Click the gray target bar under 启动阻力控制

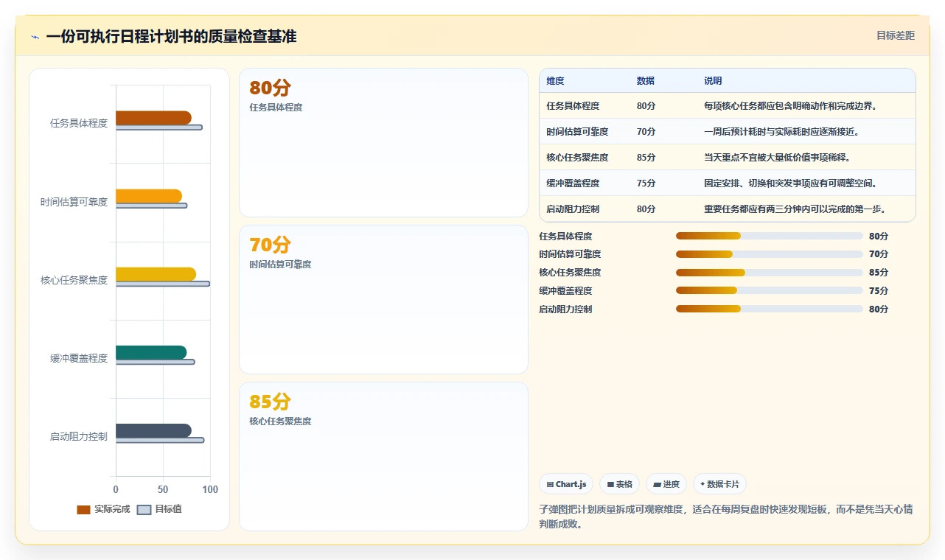point(160,440)
